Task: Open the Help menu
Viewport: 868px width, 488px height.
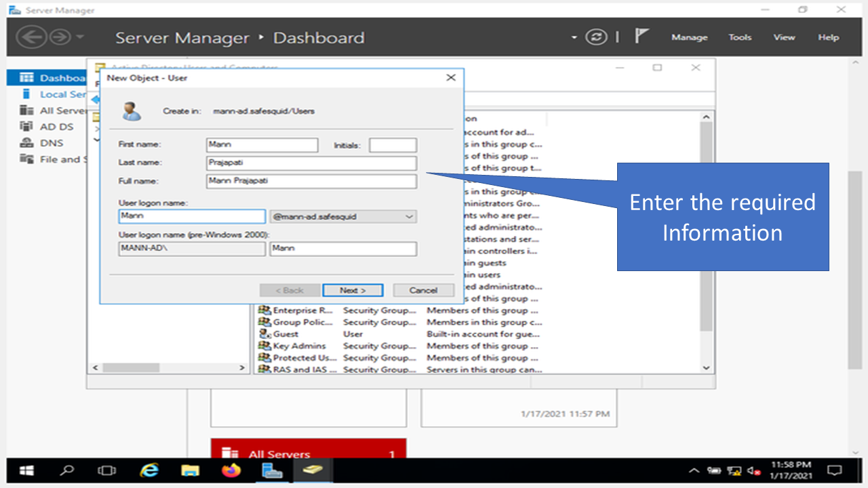Action: 828,37
